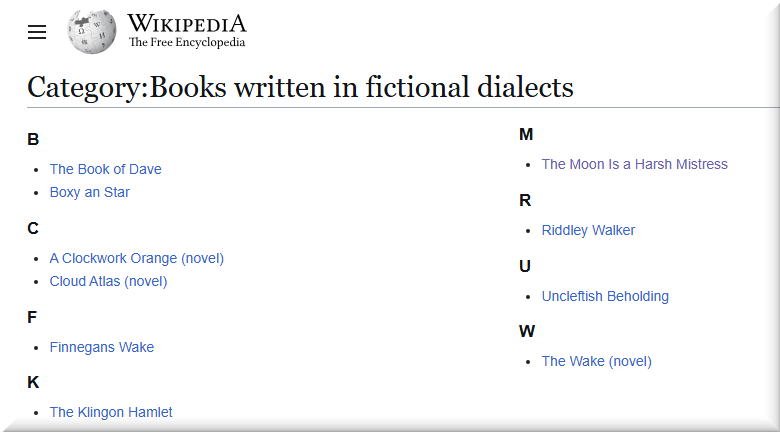This screenshot has width=780, height=432.
Task: Open Uncleftish Beholding page
Action: tap(605, 296)
